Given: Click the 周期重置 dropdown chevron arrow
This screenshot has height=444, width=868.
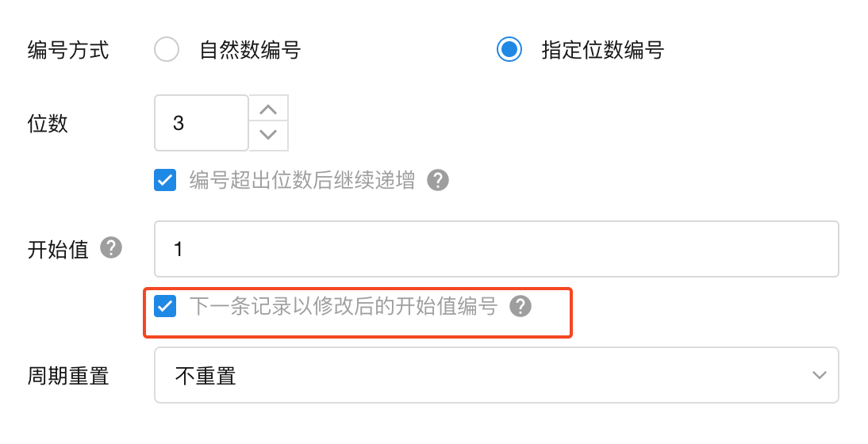Looking at the screenshot, I should [x=820, y=375].
